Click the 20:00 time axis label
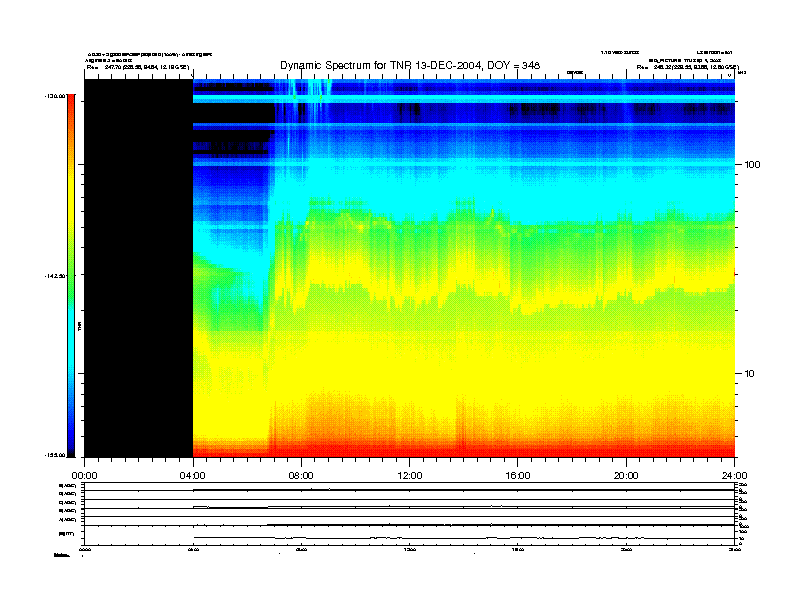The height and width of the screenshot is (612, 792). [x=626, y=476]
